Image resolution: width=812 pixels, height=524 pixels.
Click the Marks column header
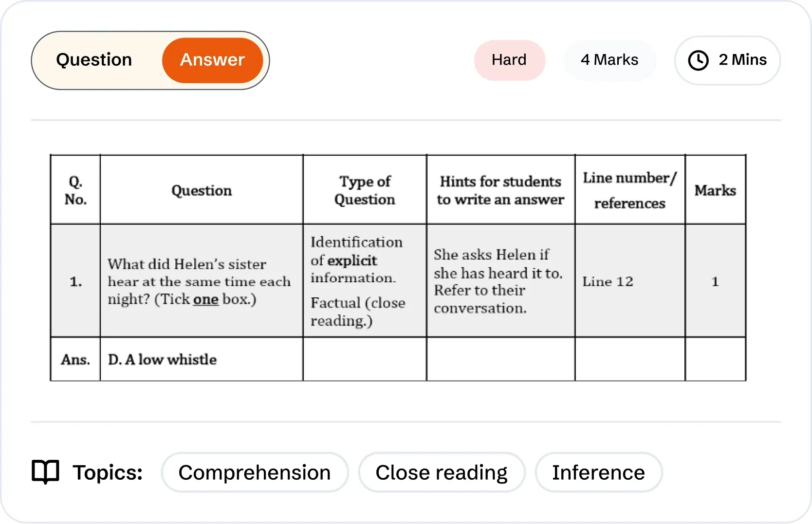point(715,190)
